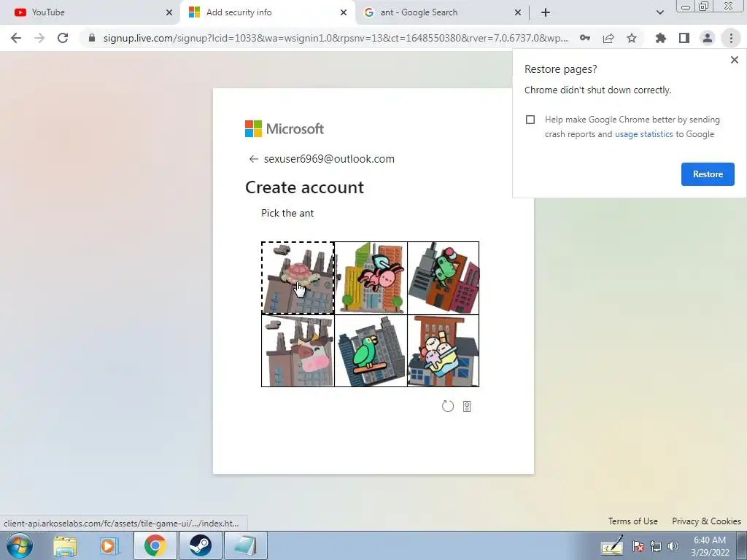Bookmark this page with the star
747x560 pixels.
(632, 38)
